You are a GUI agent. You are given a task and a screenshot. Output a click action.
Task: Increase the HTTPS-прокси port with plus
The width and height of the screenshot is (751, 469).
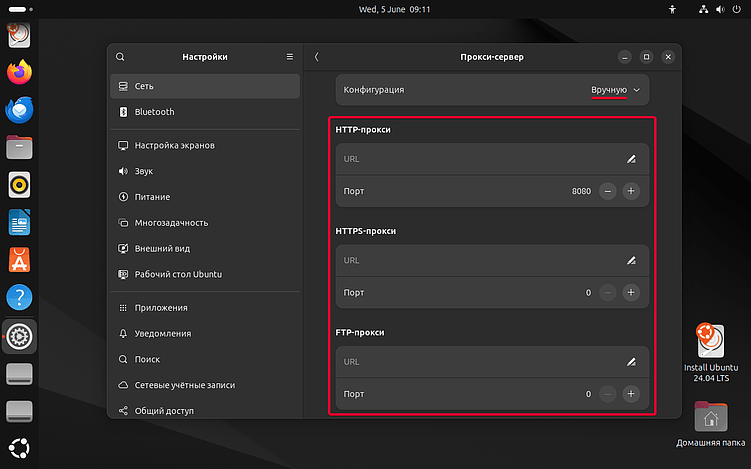631,292
